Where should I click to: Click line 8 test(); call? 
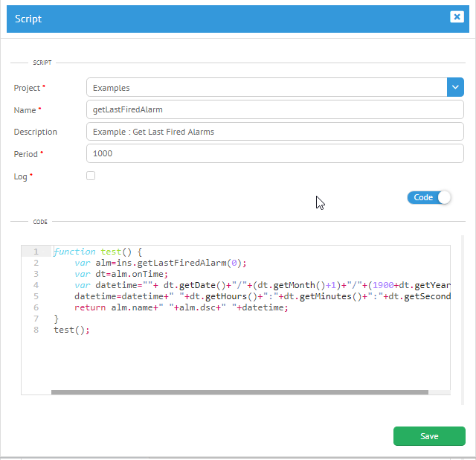point(71,330)
